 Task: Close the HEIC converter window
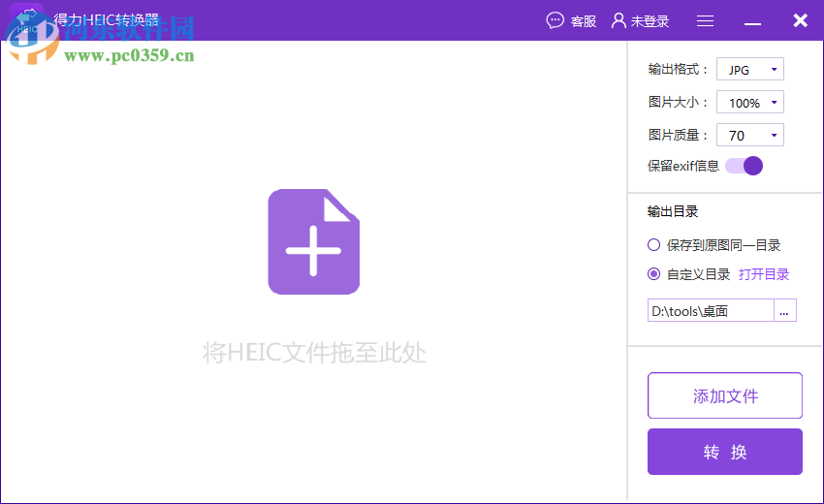(801, 20)
